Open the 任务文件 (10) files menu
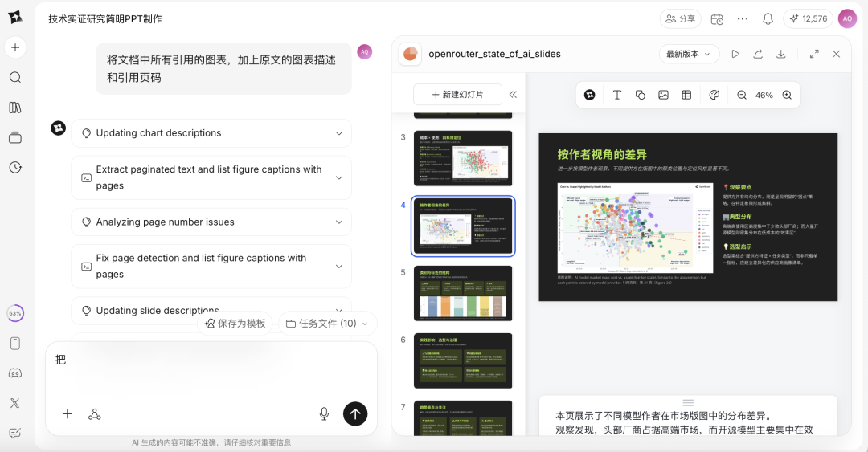Viewport: 868px width, 452px height. (328, 324)
